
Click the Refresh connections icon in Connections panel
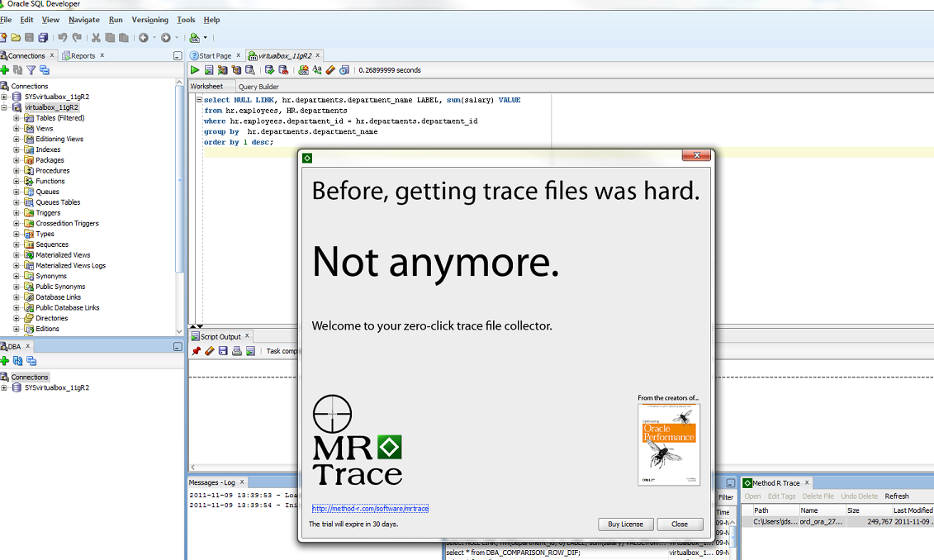pos(18,69)
